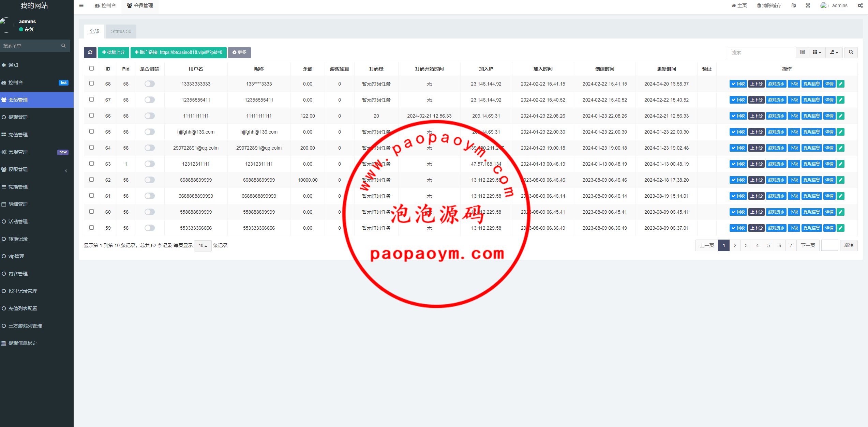Click the 清除缓存 trash button in header
The image size is (868, 427).
[x=769, y=5]
